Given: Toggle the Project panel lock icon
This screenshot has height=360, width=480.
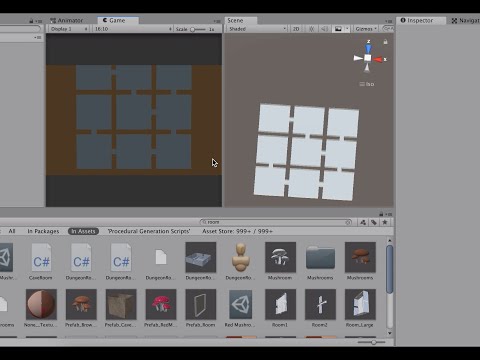Looking at the screenshot, I should tap(381, 214).
